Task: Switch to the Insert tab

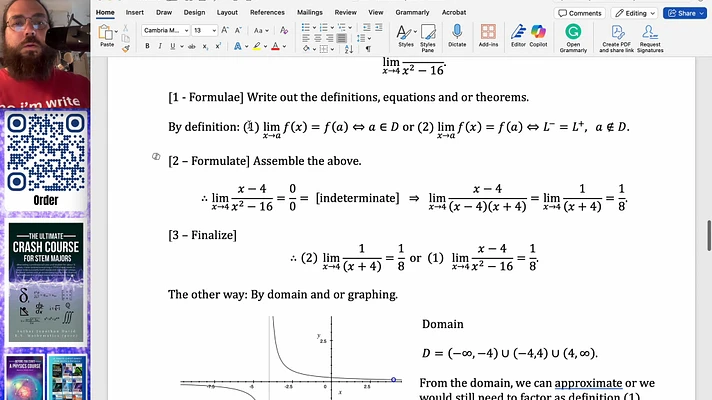Action: (134, 12)
